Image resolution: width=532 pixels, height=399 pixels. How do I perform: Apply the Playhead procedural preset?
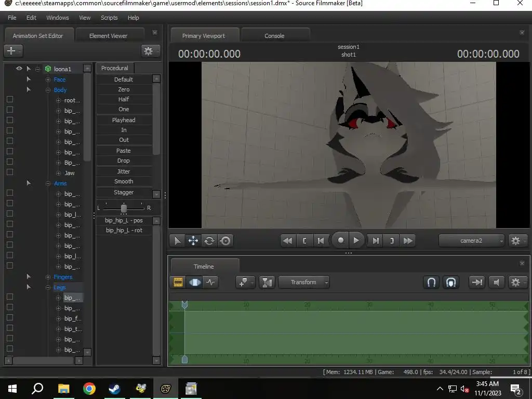point(124,120)
